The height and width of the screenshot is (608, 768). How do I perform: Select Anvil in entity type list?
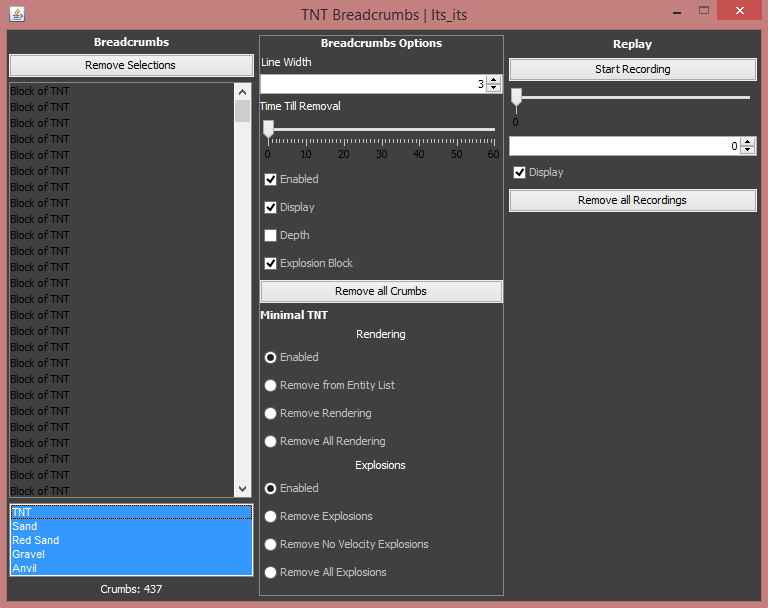click(x=131, y=568)
